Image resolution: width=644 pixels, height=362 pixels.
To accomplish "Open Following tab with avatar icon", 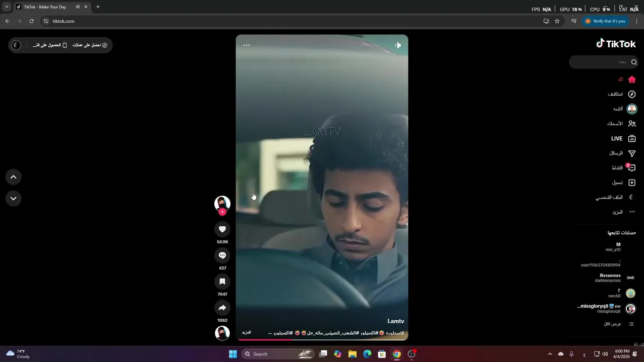I will [x=632, y=109].
